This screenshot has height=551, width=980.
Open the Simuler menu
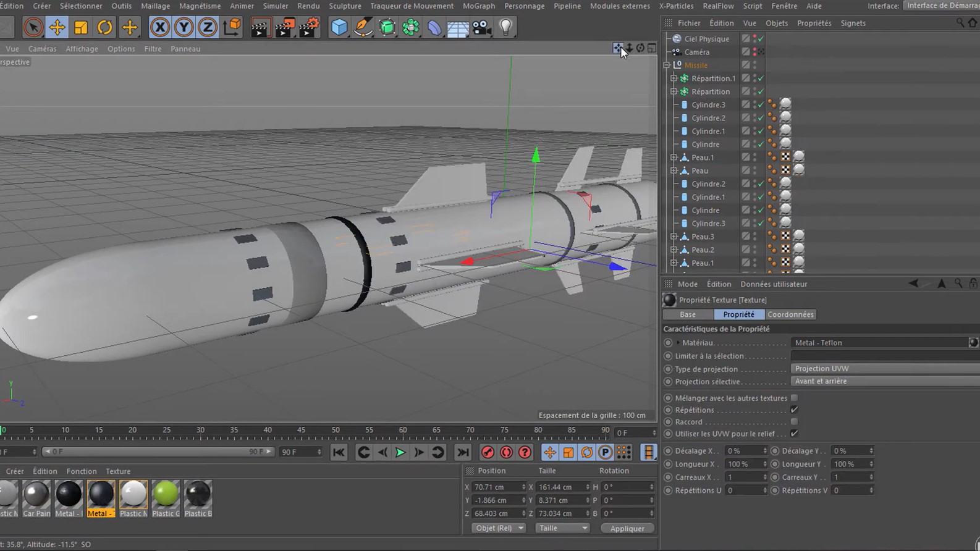click(276, 6)
